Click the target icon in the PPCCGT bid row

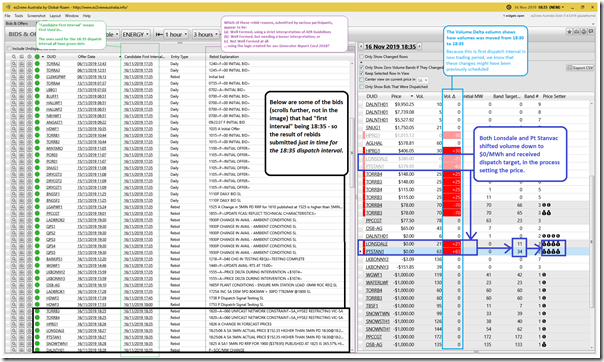point(29,213)
